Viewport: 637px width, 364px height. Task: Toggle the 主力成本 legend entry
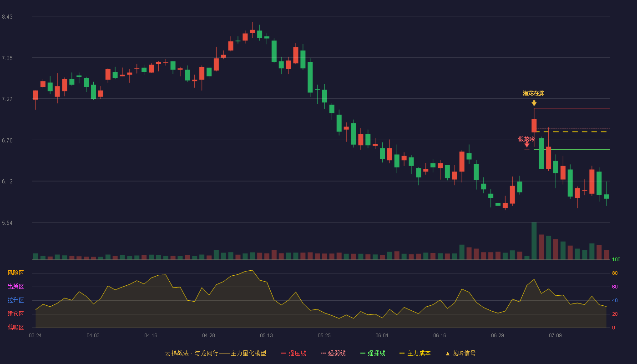tap(415, 353)
